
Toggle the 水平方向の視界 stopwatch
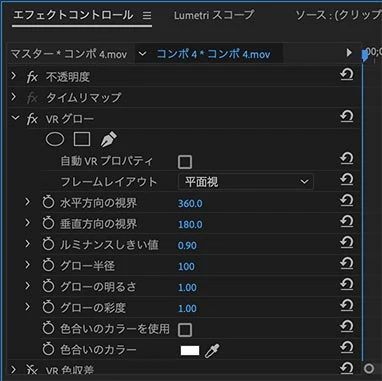tap(48, 202)
